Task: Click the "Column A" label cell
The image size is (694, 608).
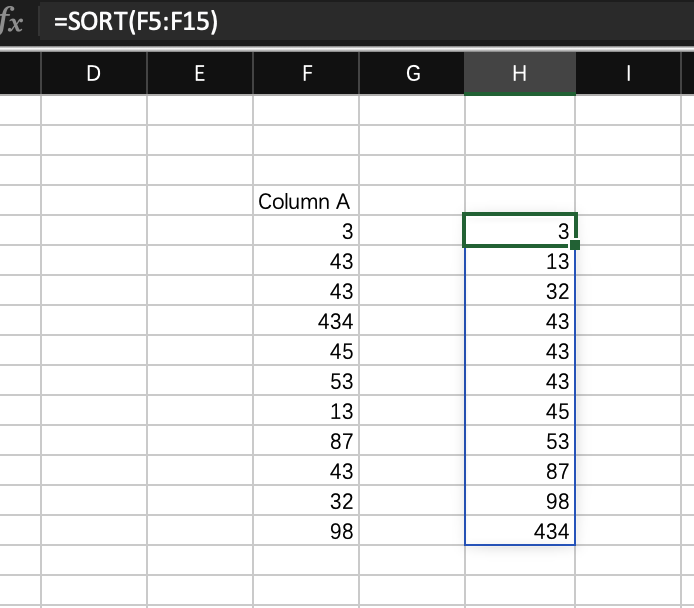Action: pos(306,201)
